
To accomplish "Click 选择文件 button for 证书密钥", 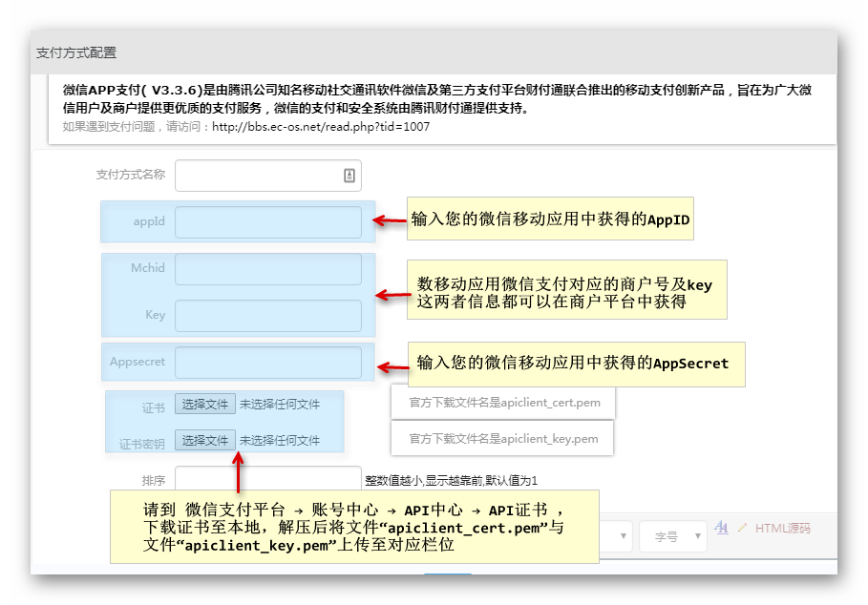I will pos(205,440).
